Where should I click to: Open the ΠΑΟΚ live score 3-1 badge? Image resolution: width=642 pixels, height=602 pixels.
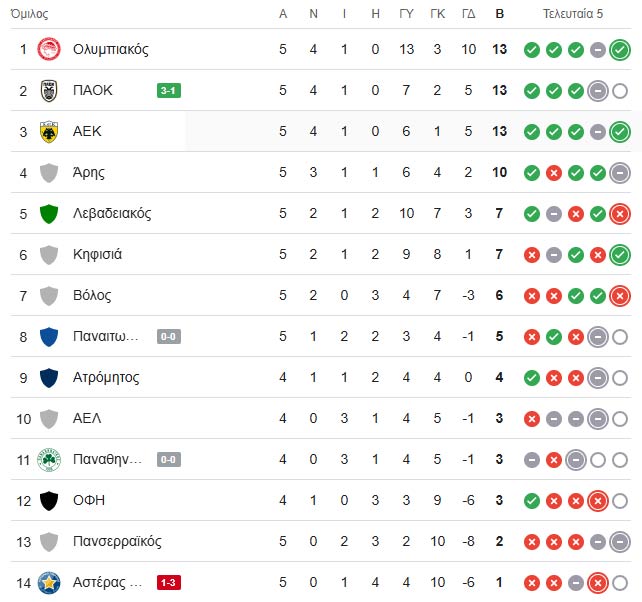point(168,91)
